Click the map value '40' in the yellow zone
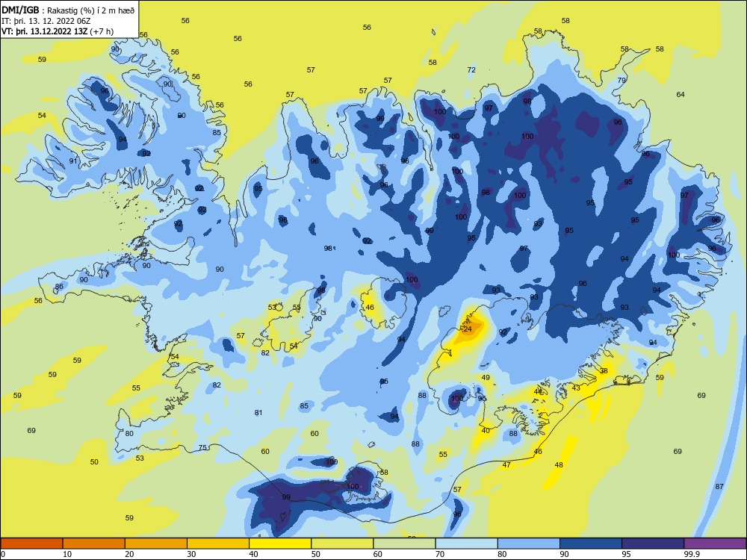The width and height of the screenshot is (747, 560). pyautogui.click(x=486, y=430)
